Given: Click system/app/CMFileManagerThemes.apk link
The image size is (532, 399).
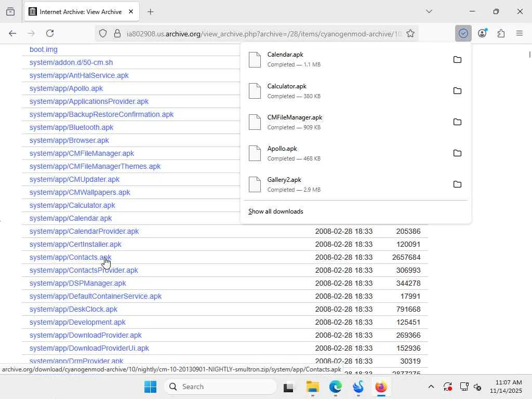Looking at the screenshot, I should [95, 166].
